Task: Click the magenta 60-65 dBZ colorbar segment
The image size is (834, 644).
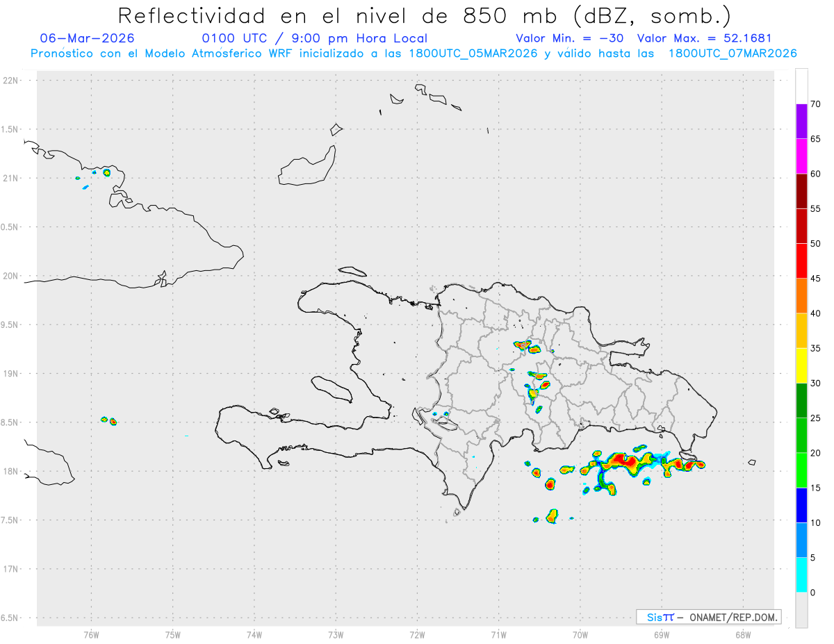Action: point(801,156)
